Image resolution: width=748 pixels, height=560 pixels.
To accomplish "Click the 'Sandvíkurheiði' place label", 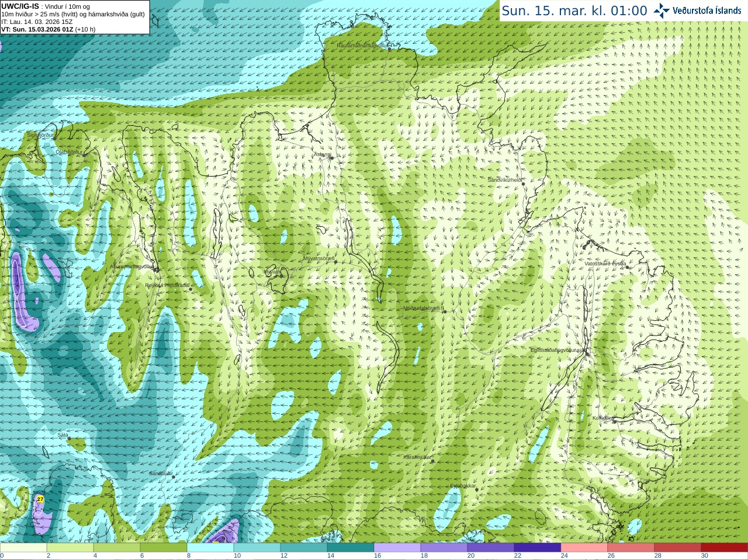I will (x=505, y=180).
